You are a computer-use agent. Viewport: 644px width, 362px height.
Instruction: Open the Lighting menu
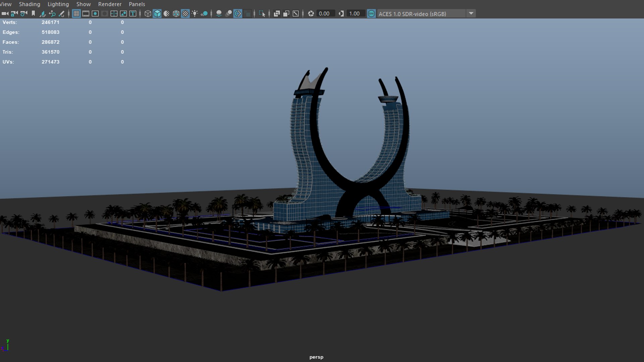pos(58,4)
